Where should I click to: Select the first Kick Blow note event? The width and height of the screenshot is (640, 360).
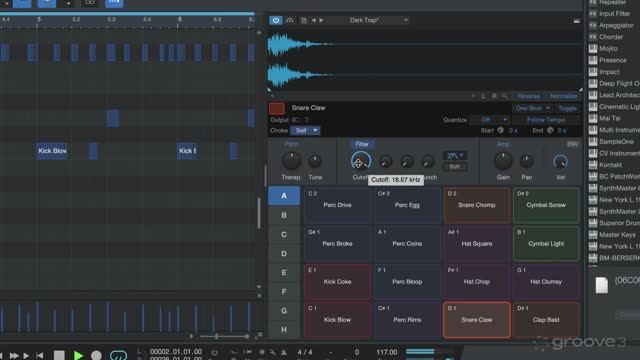(52, 151)
